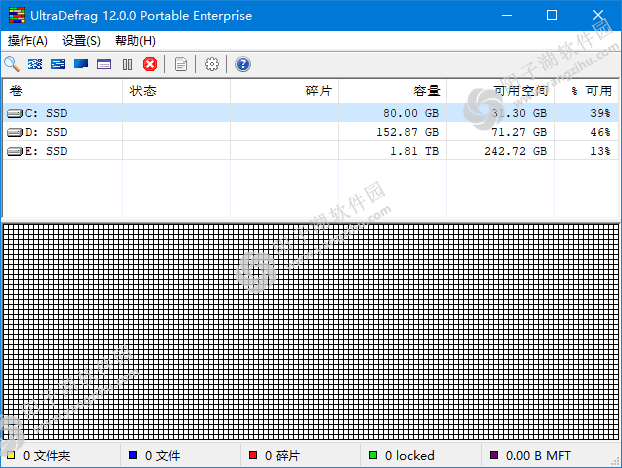
Task: Click red 碎片 legend swatch
Action: tap(253, 455)
